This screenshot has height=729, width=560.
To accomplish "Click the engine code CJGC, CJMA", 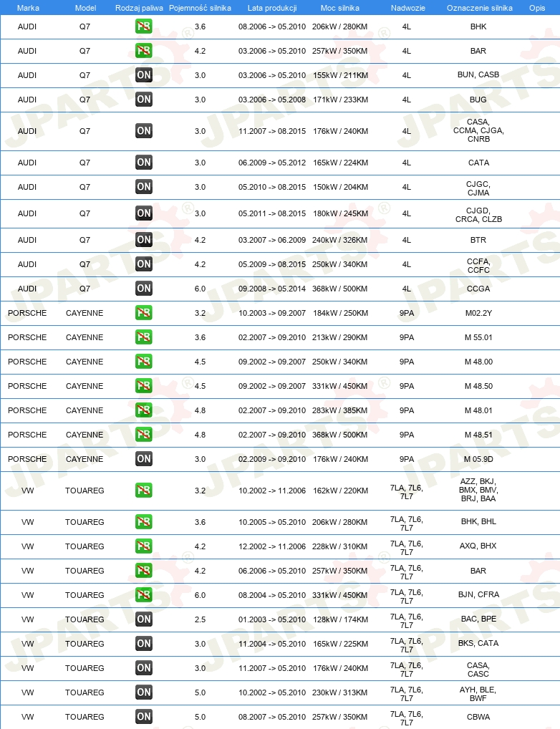I will pos(478,188).
